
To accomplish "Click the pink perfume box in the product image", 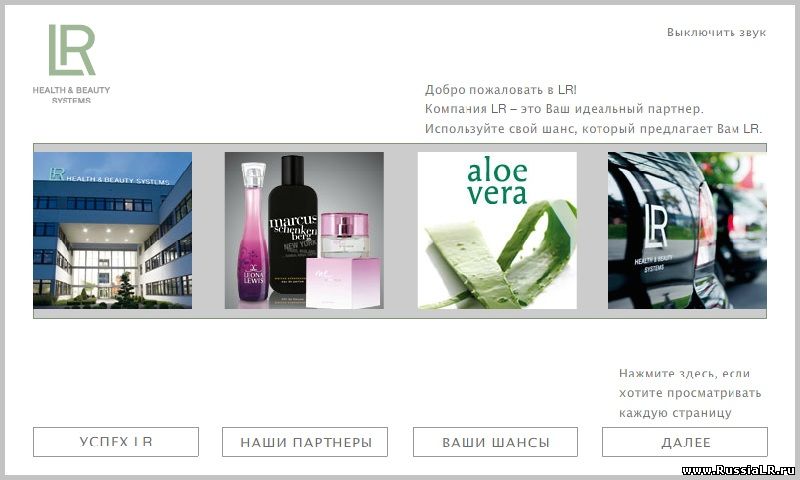I will pos(343,283).
